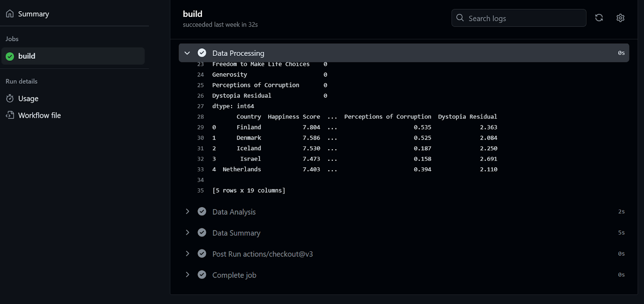Image resolution: width=644 pixels, height=304 pixels.
Task: Click the Data Summary 5s duration
Action: [621, 233]
